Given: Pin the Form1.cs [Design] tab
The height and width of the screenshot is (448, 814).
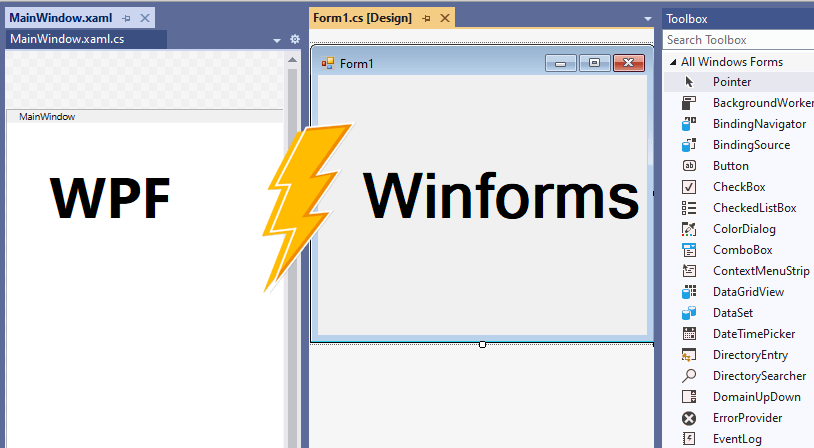Looking at the screenshot, I should (x=427, y=18).
